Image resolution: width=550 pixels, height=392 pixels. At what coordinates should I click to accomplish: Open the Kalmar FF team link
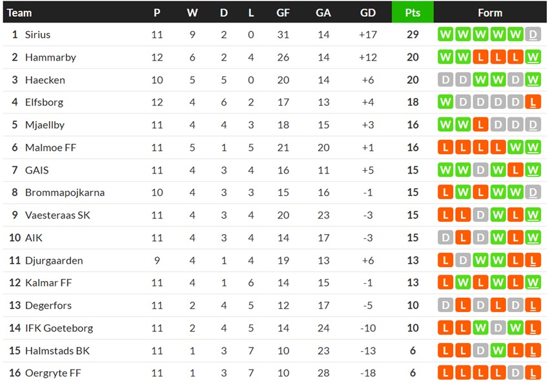tap(48, 282)
